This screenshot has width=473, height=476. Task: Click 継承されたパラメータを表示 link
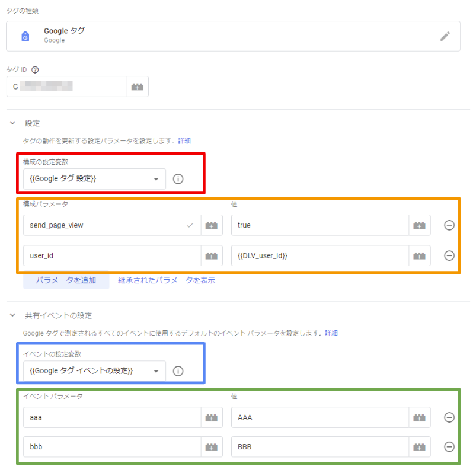[167, 280]
